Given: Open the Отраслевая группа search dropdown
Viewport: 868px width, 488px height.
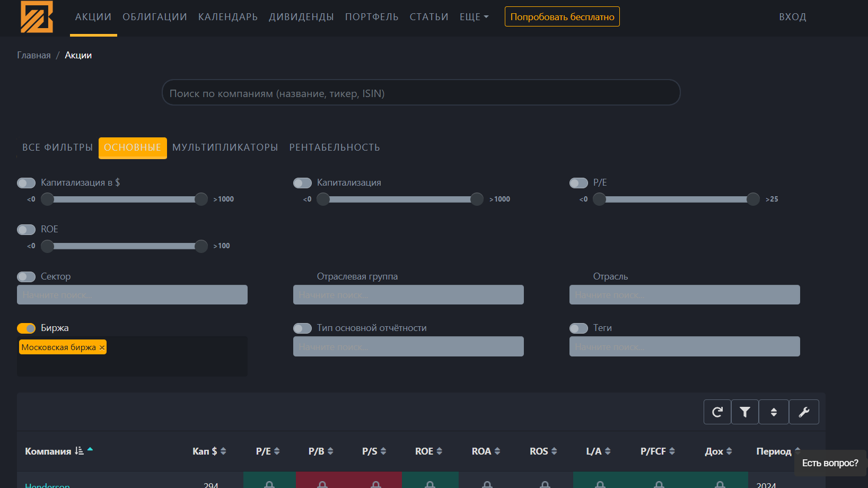Looking at the screenshot, I should tap(408, 295).
